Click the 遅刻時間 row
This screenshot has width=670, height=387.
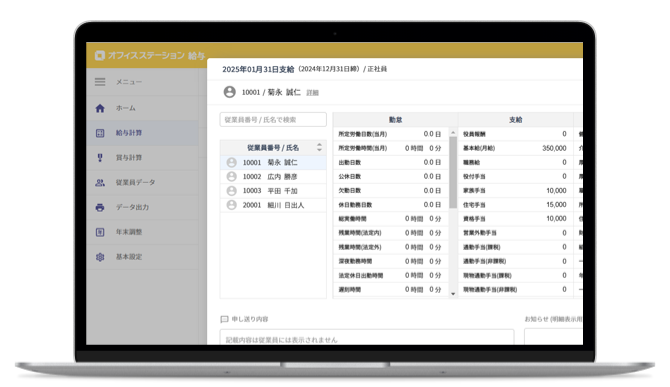pyautogui.click(x=391, y=290)
